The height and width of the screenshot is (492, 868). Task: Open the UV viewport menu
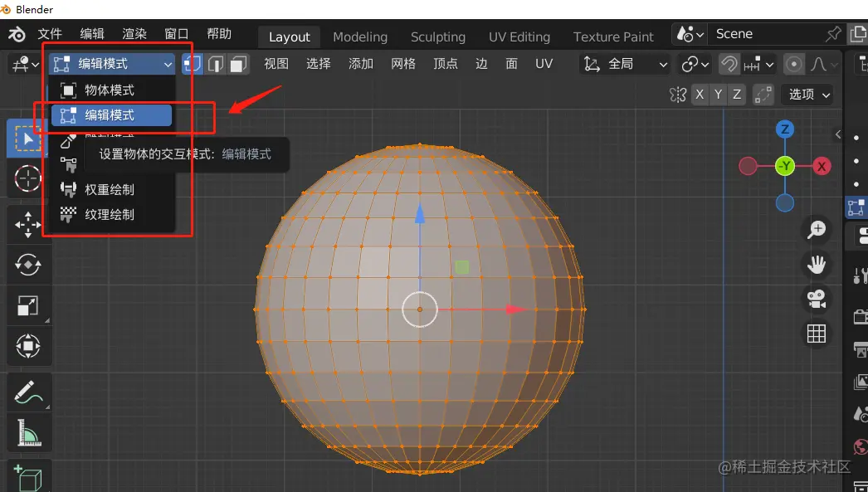point(544,64)
